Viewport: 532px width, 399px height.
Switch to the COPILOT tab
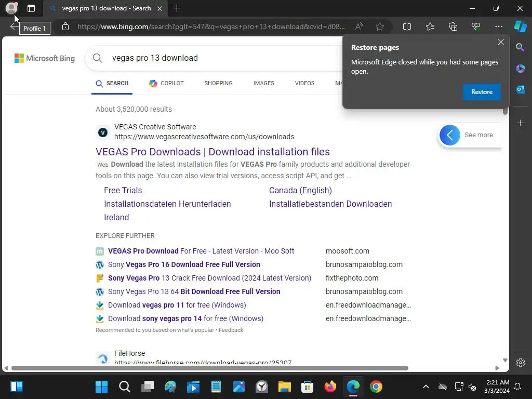click(167, 84)
